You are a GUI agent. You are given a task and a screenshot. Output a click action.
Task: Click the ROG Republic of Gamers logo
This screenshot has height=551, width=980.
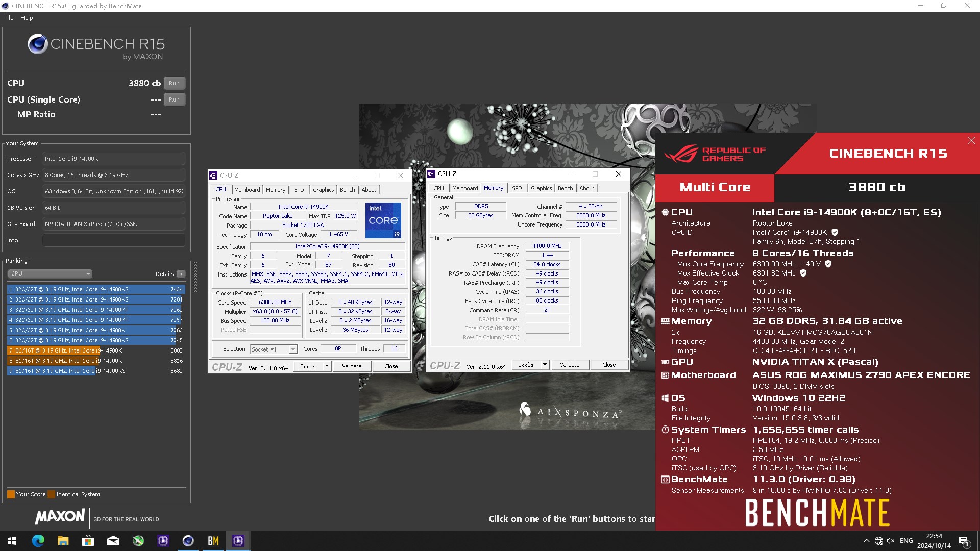pyautogui.click(x=715, y=154)
